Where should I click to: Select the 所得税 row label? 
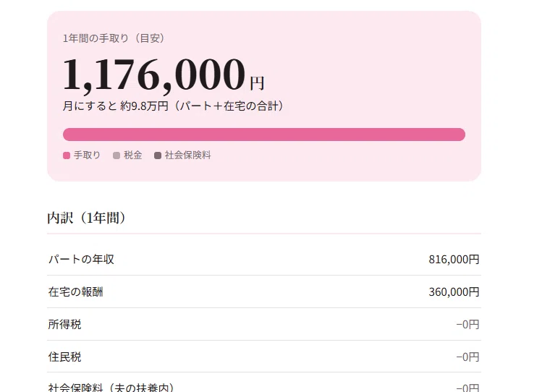64,325
